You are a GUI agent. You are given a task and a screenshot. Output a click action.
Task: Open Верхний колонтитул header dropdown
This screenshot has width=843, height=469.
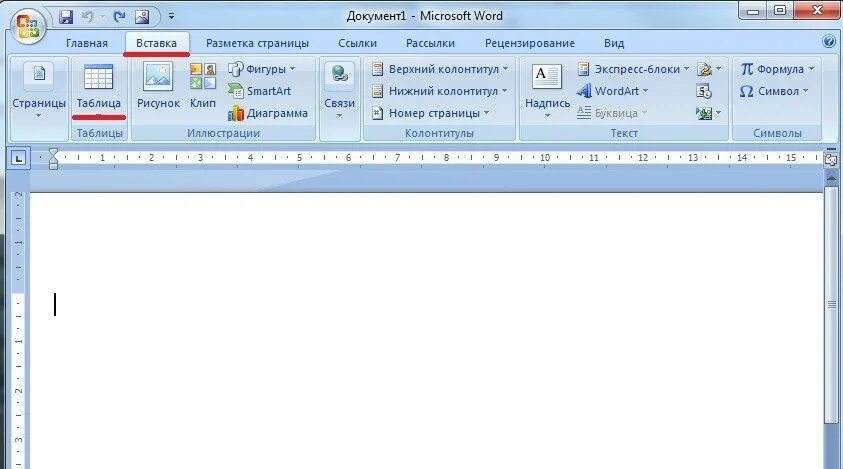(440, 69)
